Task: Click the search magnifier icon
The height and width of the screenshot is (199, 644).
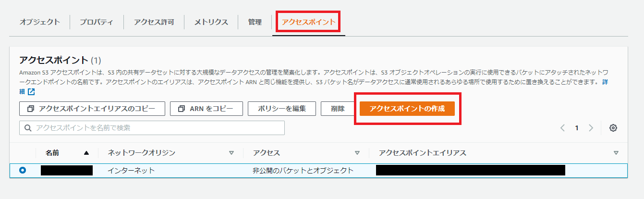Action: pos(27,128)
